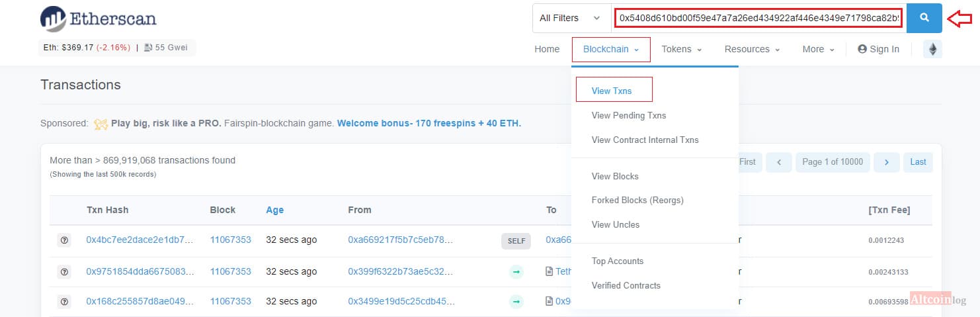Click the Etherscan logo
980x317 pixels.
tap(99, 19)
